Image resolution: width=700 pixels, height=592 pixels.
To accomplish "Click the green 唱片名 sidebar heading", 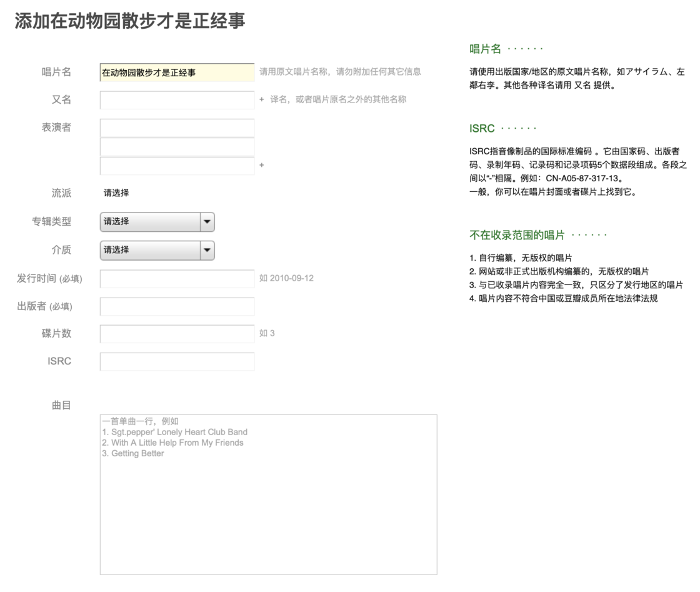I will 485,49.
